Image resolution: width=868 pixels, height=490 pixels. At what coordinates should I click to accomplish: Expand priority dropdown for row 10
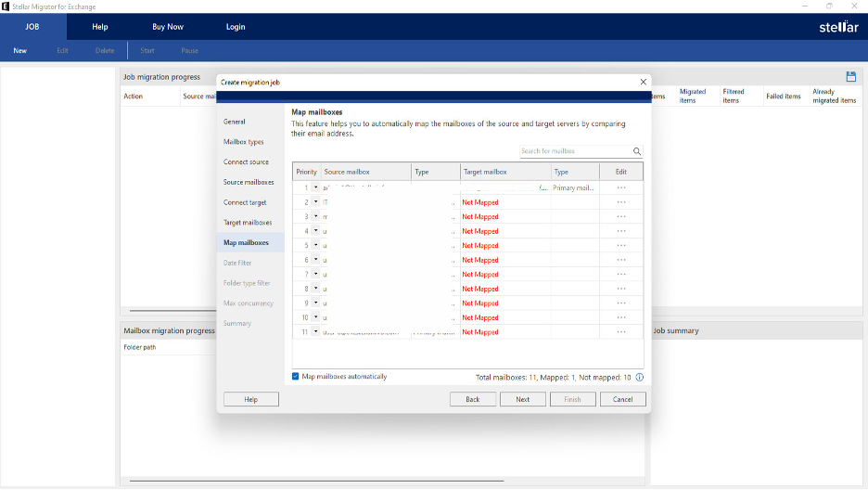[x=315, y=317]
